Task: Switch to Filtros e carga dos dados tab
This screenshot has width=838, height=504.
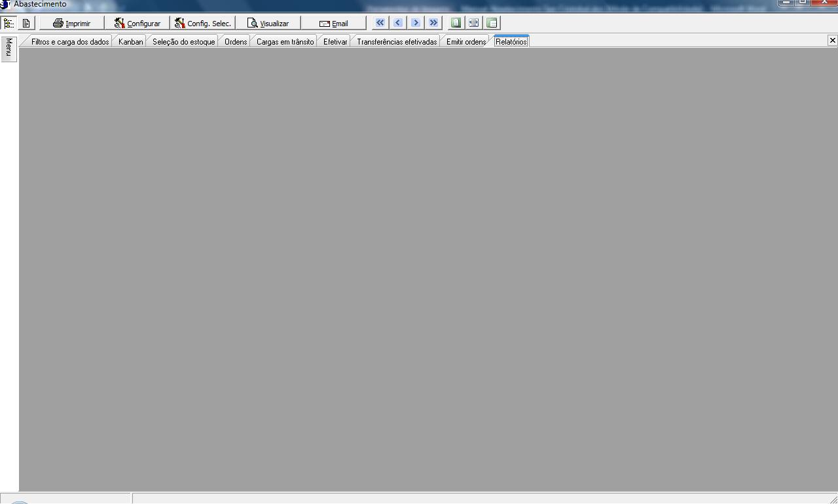Action: (69, 42)
